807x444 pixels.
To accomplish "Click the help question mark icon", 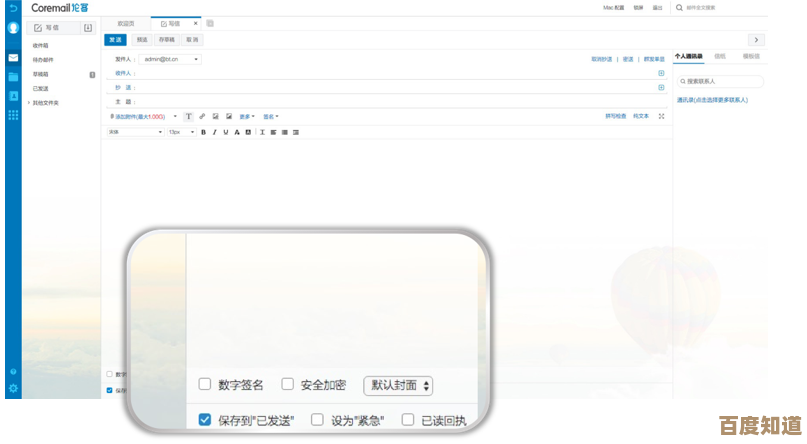I will 13,371.
